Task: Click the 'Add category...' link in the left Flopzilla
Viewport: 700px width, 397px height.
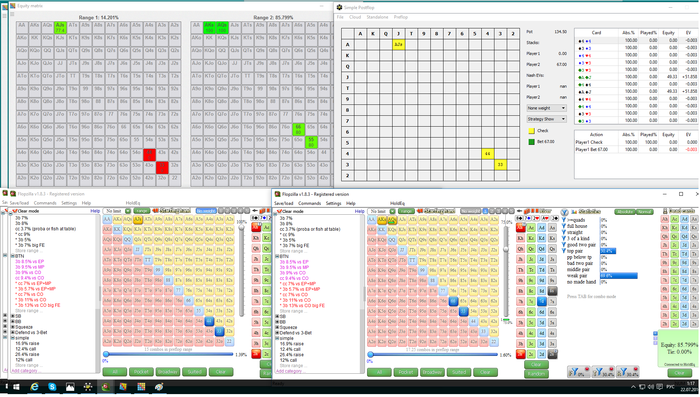Action: pos(25,371)
